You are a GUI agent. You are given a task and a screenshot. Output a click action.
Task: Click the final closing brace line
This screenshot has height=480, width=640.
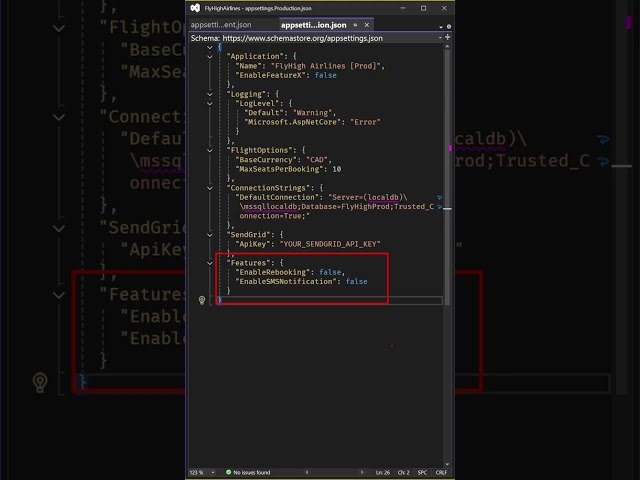[x=330, y=300]
